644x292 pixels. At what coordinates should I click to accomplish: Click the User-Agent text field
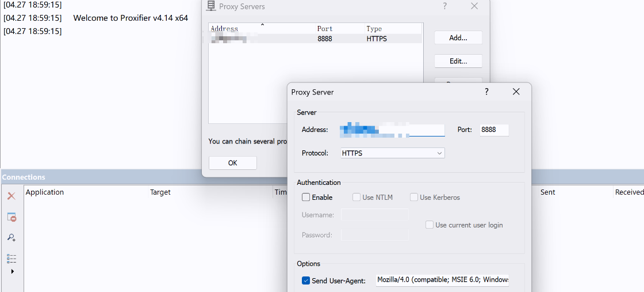pyautogui.click(x=442, y=280)
